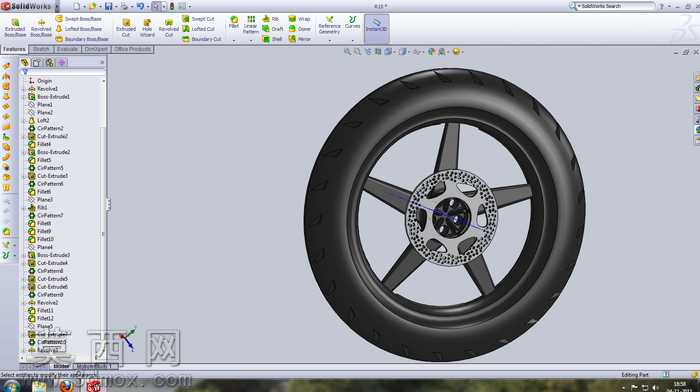
Task: Open the Windows Start button
Action: coord(11,386)
